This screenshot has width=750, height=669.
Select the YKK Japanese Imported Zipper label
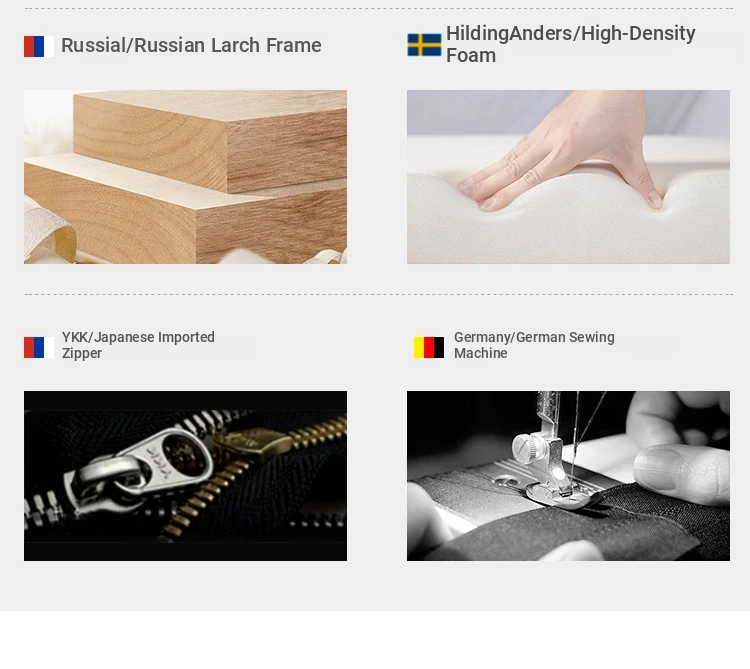[x=138, y=345]
